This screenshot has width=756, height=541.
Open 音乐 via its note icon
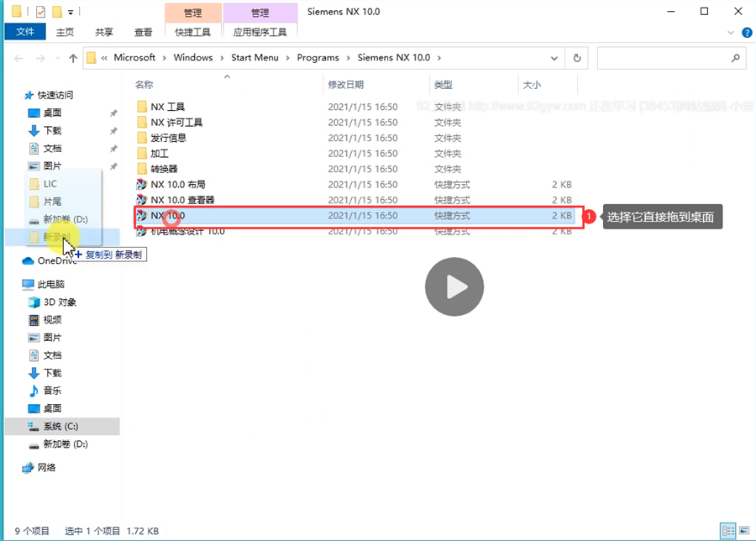tap(34, 391)
